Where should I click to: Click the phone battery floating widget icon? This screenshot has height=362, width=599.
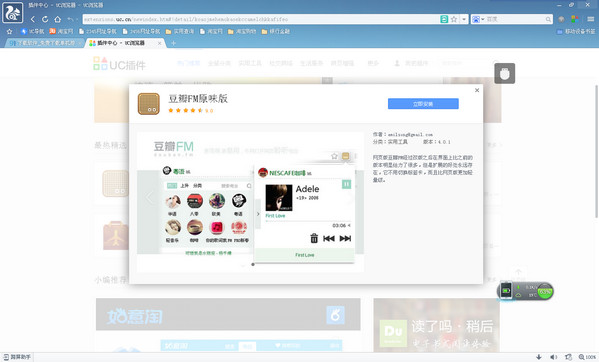tap(506, 291)
